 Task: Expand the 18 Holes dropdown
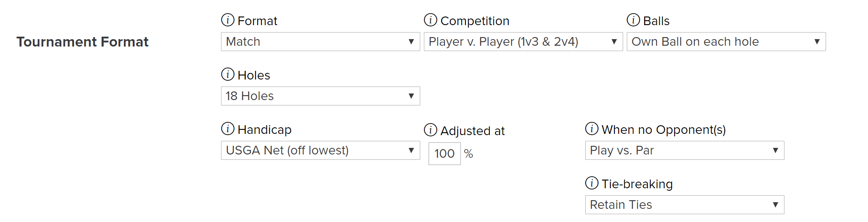coord(320,96)
